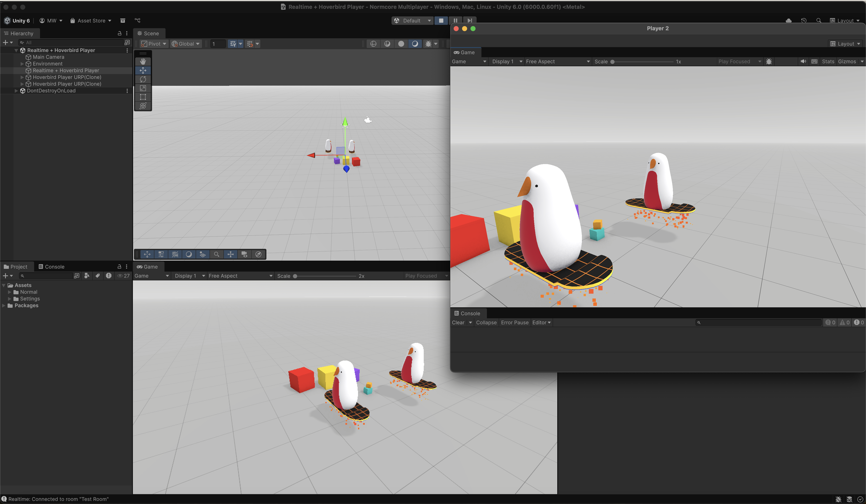Toggle Mute Audio in Player 2 Game view
Screen dimensions: 866x504
pos(803,61)
